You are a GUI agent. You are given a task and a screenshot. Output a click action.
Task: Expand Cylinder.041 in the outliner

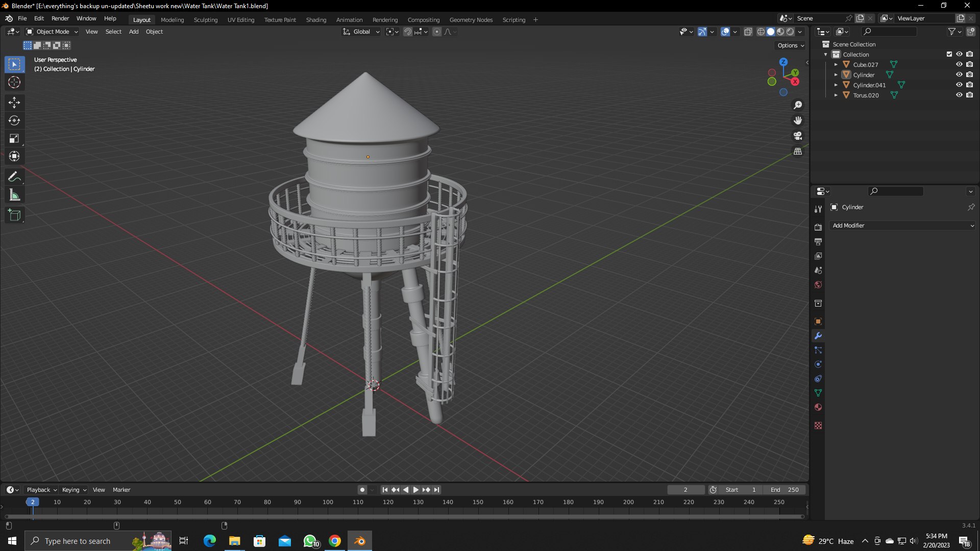pyautogui.click(x=836, y=85)
